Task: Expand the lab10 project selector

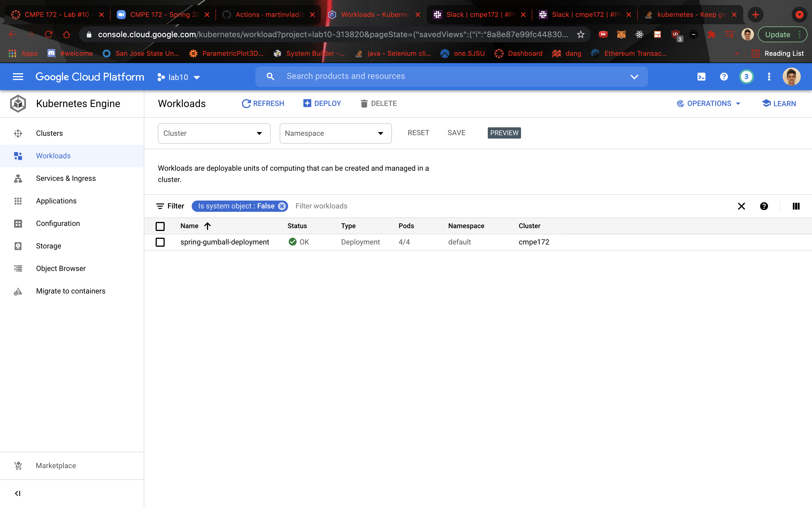Action: tap(179, 77)
